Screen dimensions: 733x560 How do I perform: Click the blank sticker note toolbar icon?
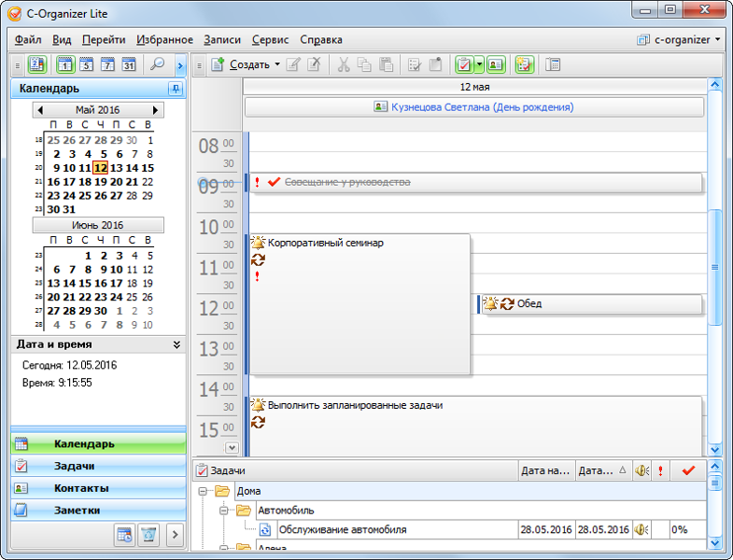[x=436, y=64]
